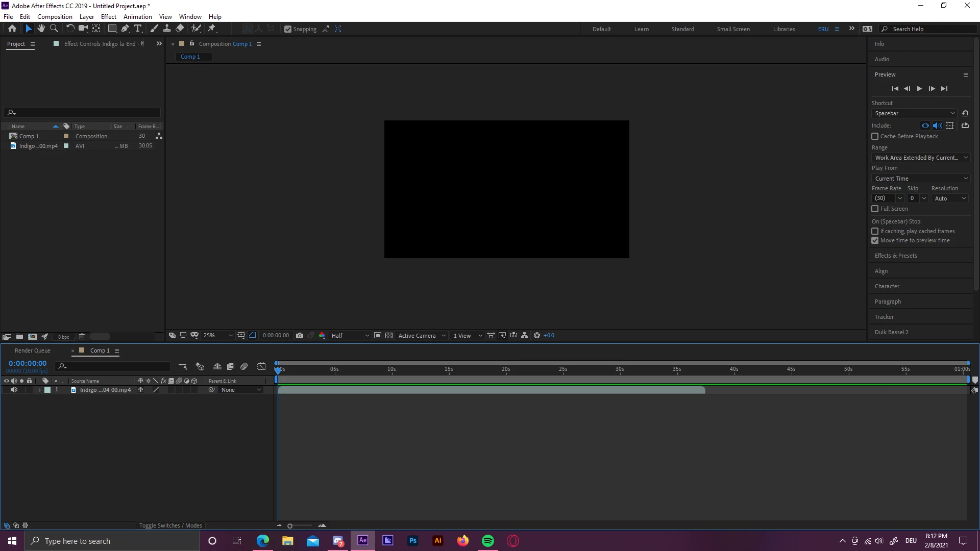Viewport: 980px width, 551px height.
Task: Delete selected project item with trash icon
Action: click(82, 337)
